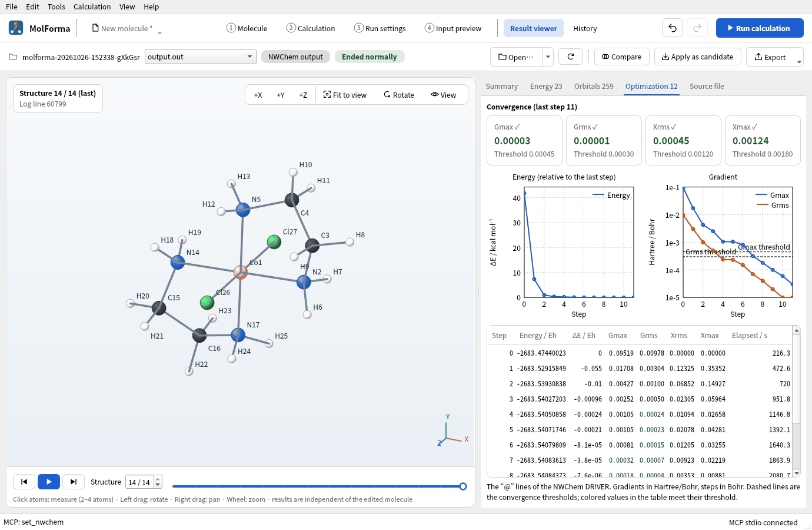
Task: Open the output.out file dropdown
Action: tap(201, 57)
